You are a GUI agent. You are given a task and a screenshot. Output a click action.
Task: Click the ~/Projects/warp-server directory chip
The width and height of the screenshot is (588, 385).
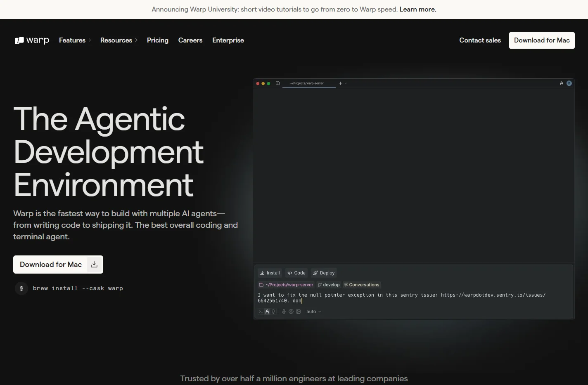click(x=286, y=285)
